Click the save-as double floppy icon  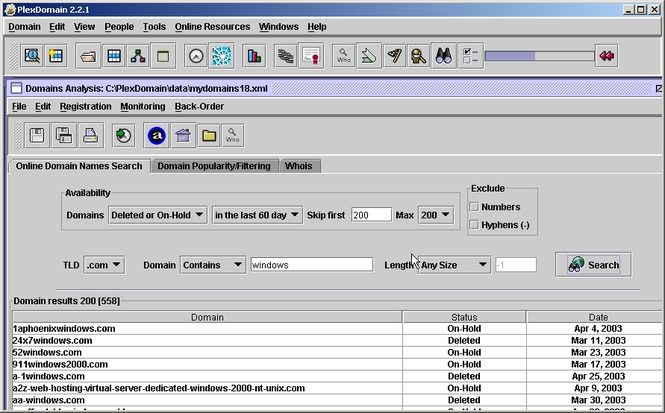64,136
